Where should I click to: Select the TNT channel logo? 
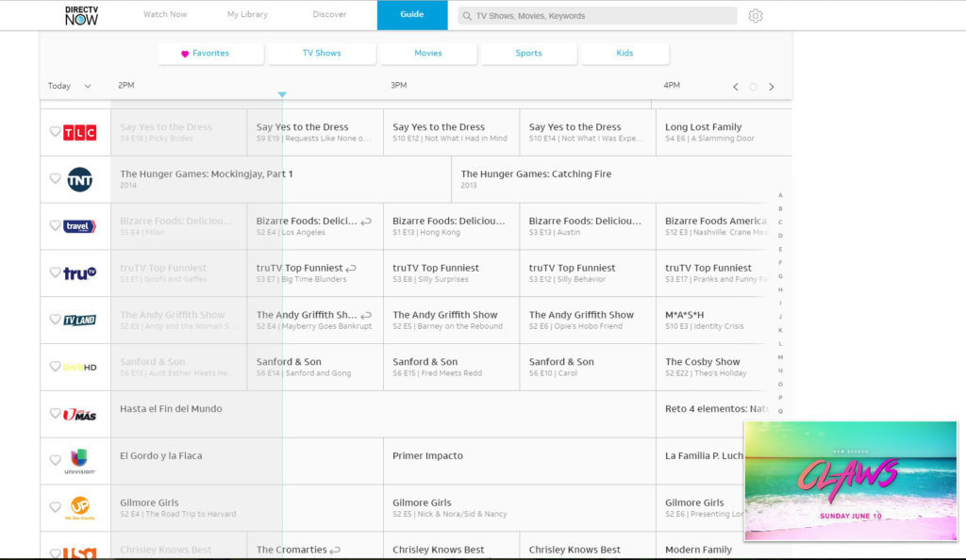(x=79, y=179)
